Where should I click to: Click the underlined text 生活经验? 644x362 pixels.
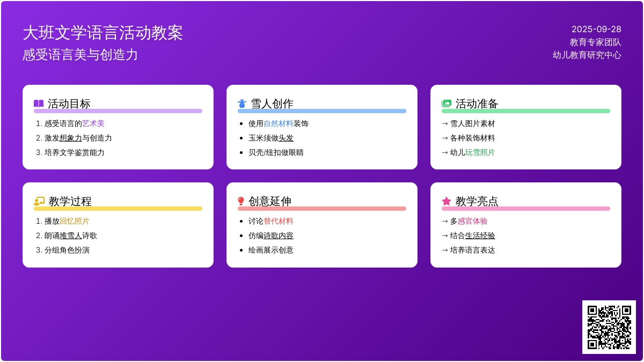(480, 235)
